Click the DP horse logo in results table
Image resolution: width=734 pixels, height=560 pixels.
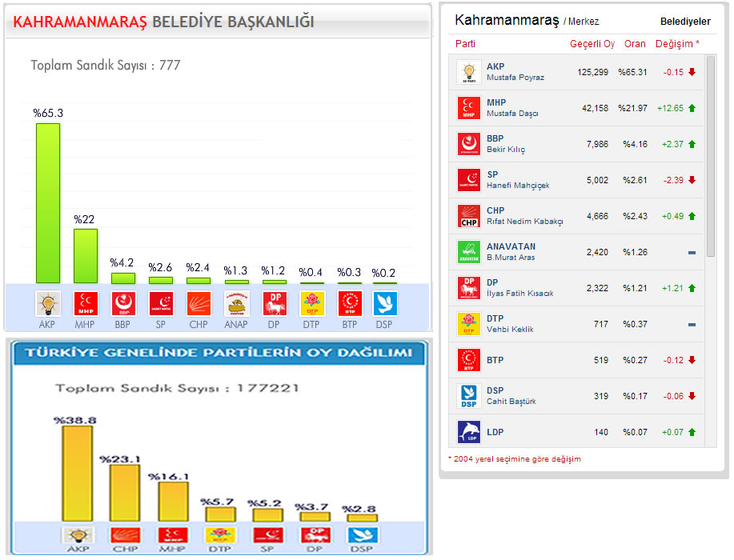click(x=468, y=289)
